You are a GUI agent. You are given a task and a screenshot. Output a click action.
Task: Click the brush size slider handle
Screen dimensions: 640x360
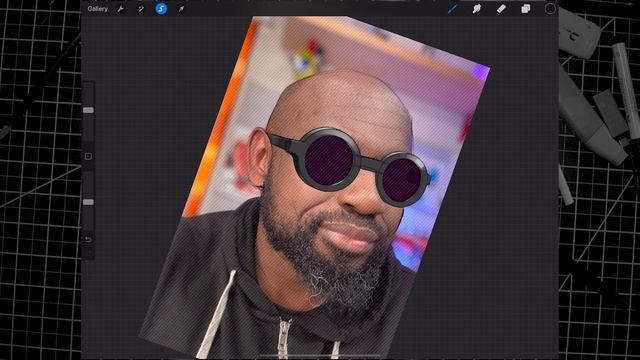click(x=88, y=110)
